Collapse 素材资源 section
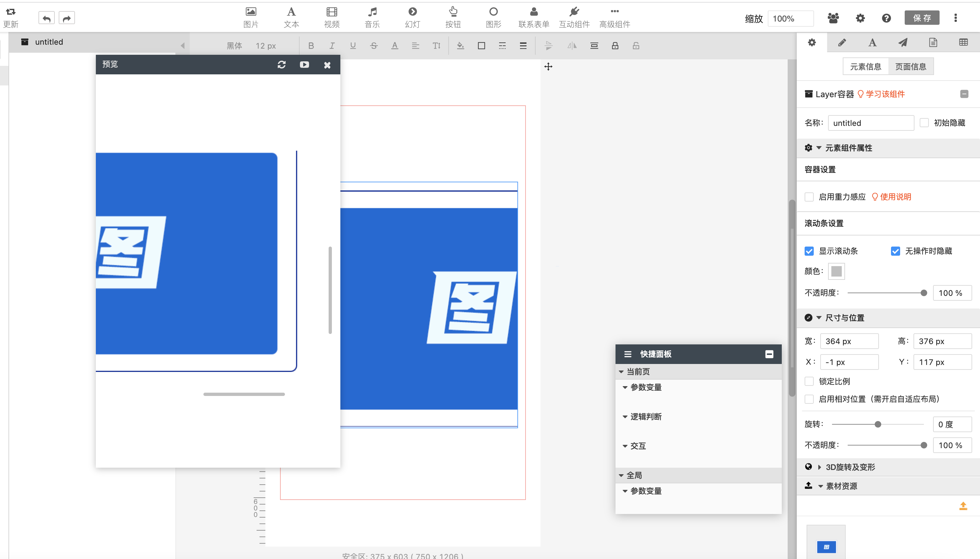This screenshot has height=559, width=980. pos(820,486)
